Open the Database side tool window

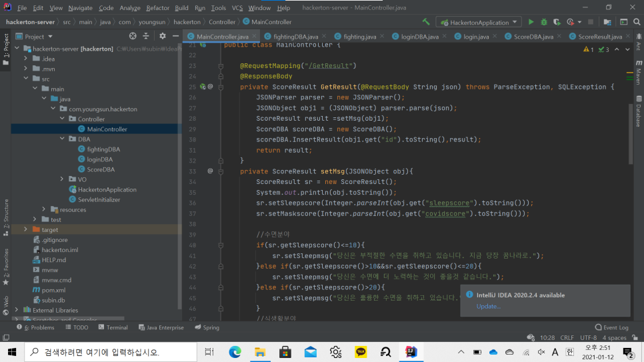639,111
